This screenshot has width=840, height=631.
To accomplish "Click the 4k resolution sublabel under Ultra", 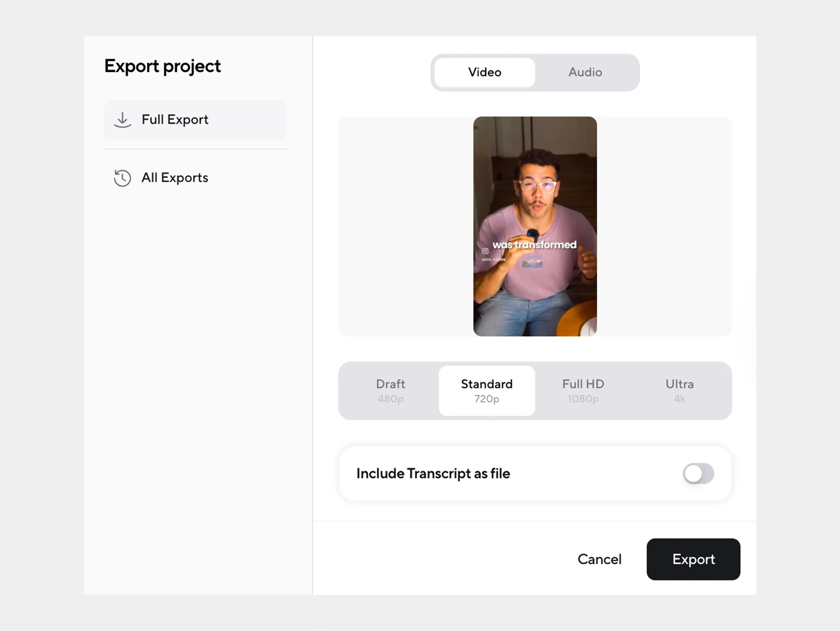I will point(679,399).
